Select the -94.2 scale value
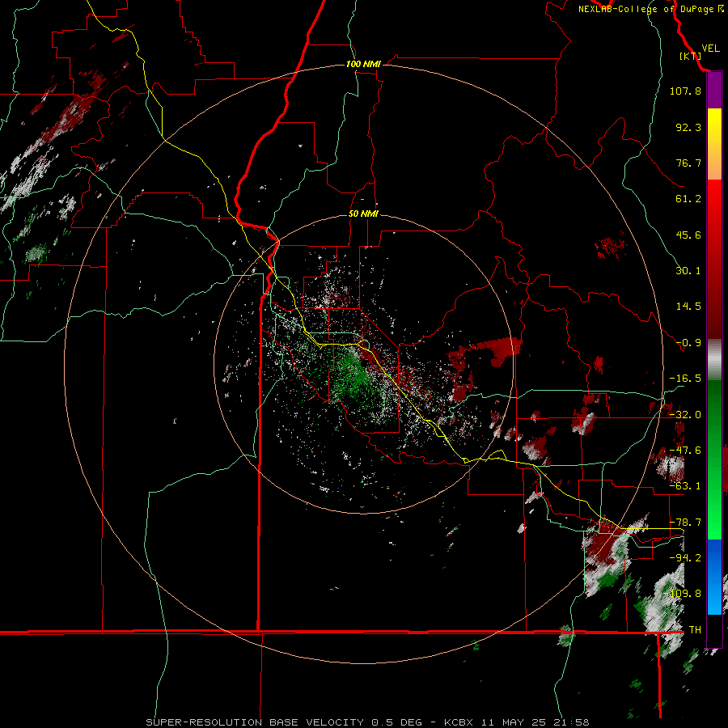The image size is (728, 728). pyautogui.click(x=685, y=557)
